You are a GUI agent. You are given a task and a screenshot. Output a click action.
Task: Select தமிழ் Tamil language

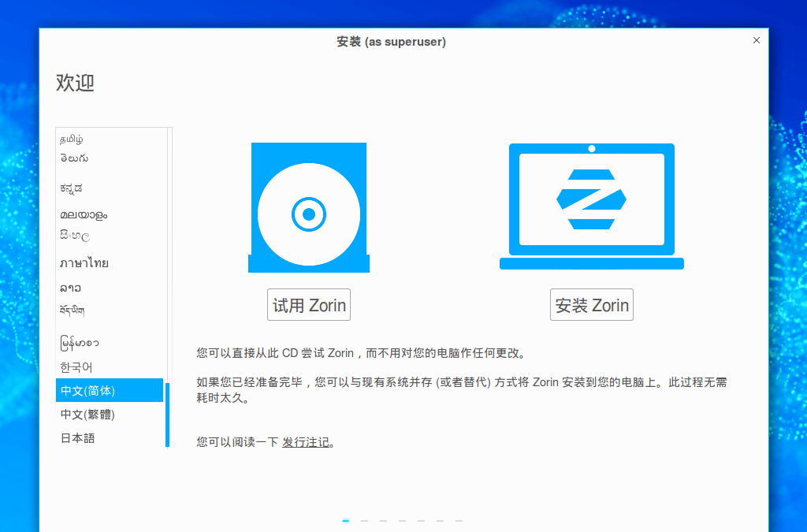click(109, 139)
